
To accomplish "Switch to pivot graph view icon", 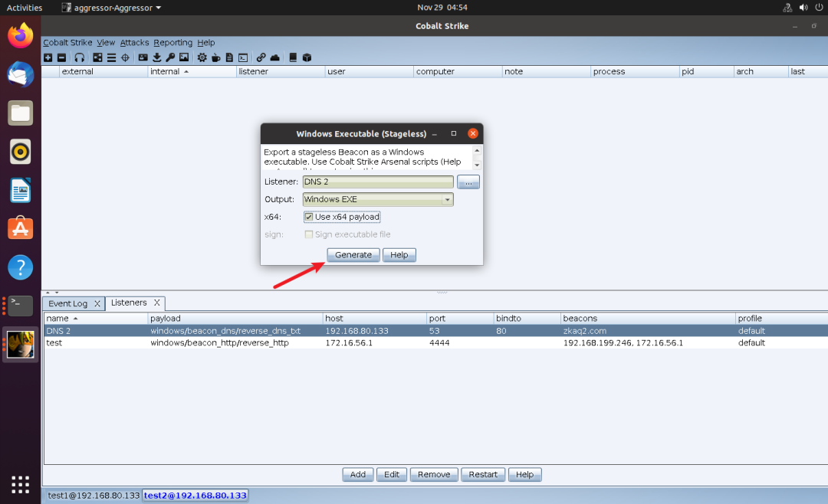I will (x=97, y=57).
